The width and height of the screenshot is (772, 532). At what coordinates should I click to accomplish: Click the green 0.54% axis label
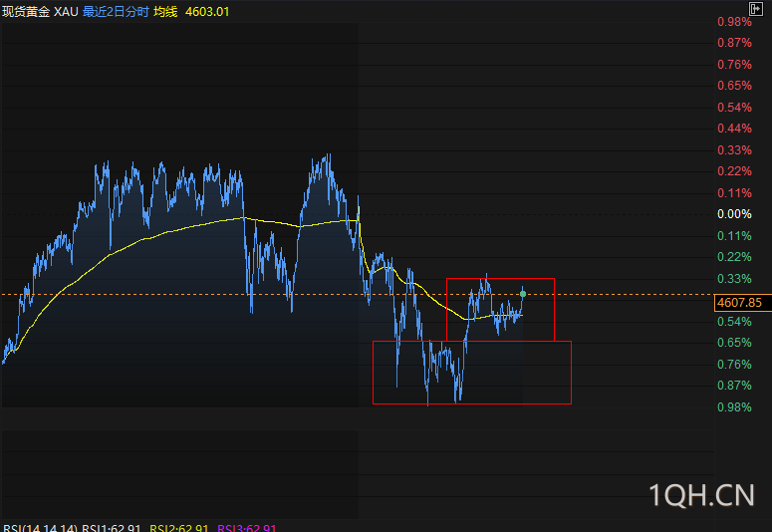pyautogui.click(x=734, y=322)
